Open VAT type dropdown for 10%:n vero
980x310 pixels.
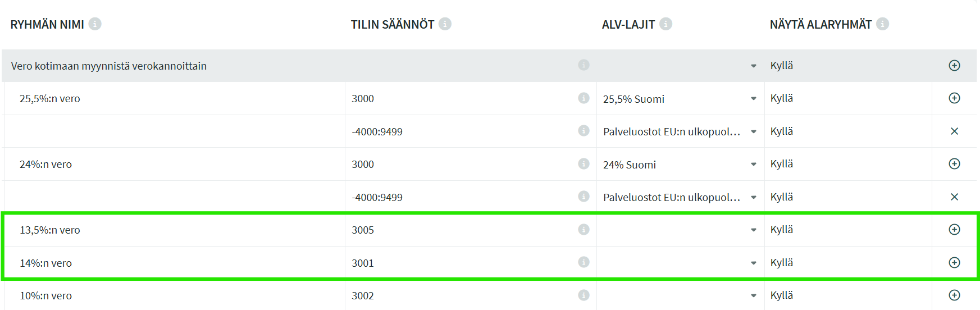(x=753, y=296)
